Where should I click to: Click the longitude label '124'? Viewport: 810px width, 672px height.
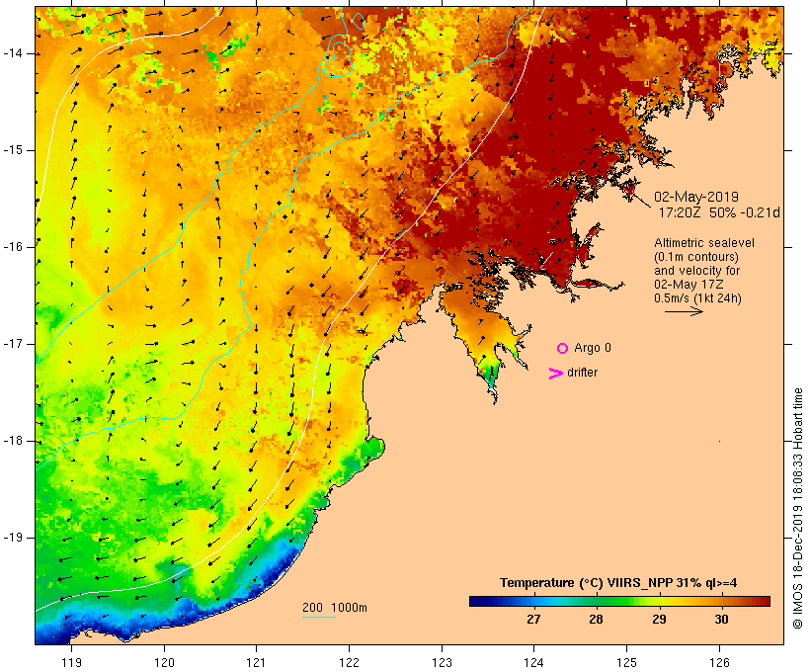point(534,662)
